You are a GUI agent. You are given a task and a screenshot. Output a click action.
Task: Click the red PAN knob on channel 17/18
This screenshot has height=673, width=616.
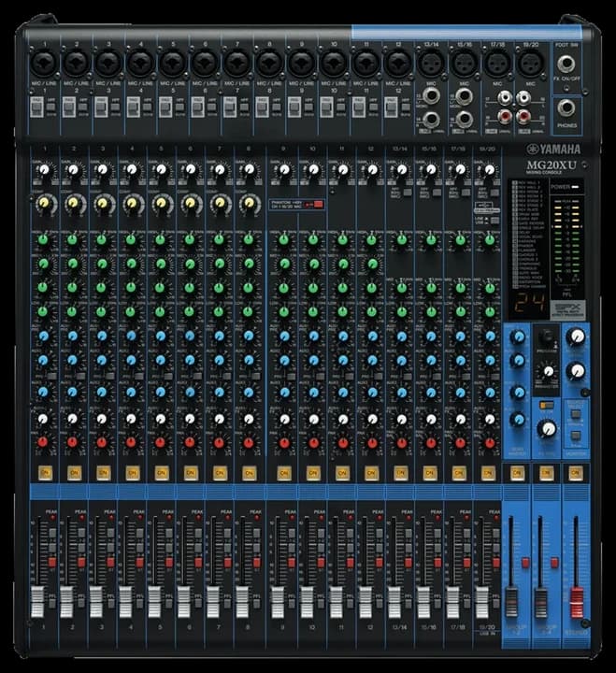point(460,442)
